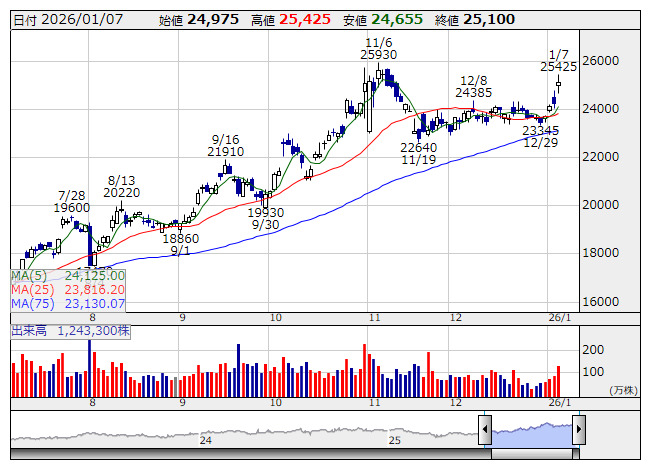Click the 200 volume axis label
The image size is (653, 470).
pyautogui.click(x=593, y=350)
